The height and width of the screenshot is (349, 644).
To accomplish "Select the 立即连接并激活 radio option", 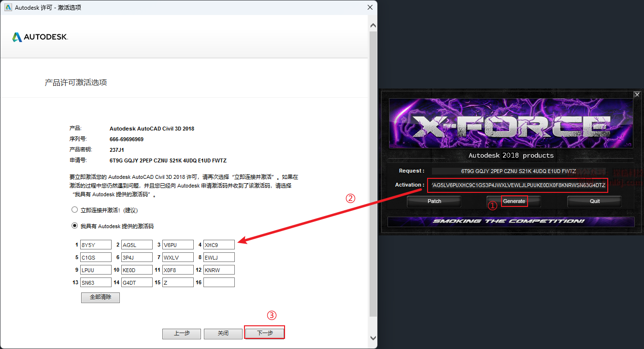I will tap(74, 210).
